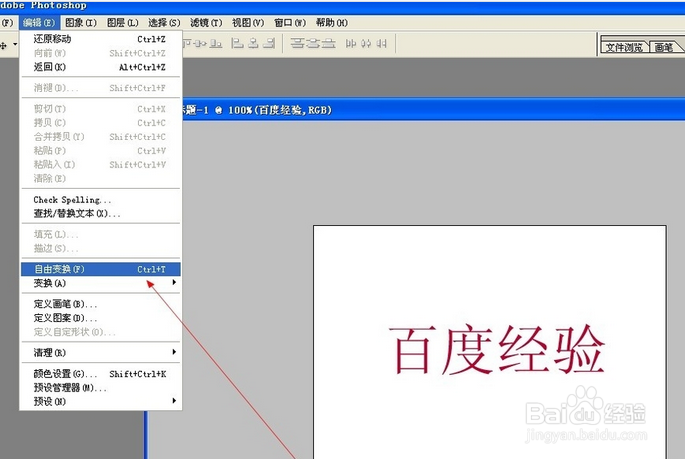Viewport: 685px width, 459px height.
Task: Expand the 预设 (N) submenu arrow
Action: (x=174, y=400)
